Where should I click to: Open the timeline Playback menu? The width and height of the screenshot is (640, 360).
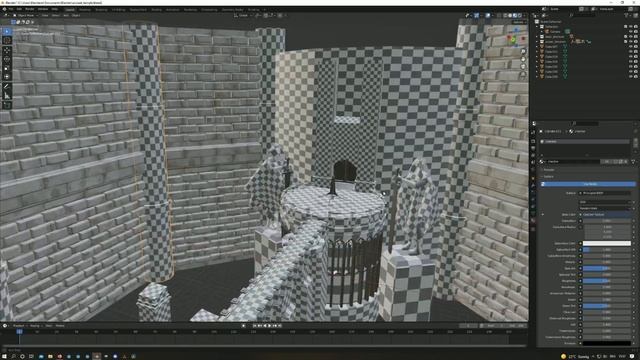19,326
